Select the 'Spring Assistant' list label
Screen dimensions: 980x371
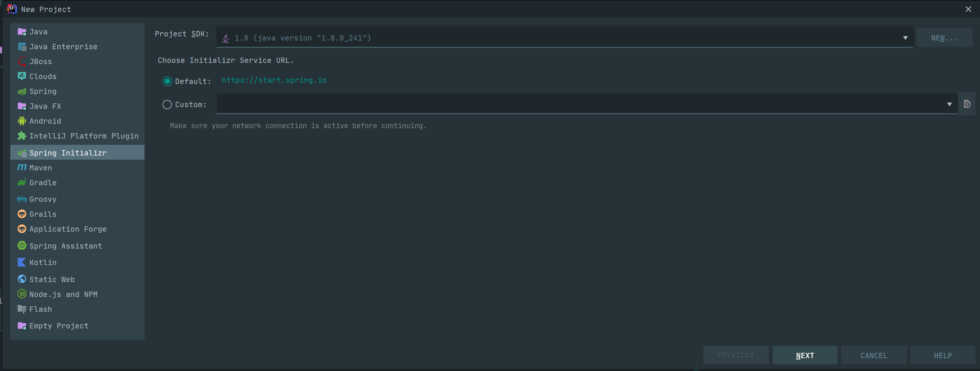click(66, 246)
